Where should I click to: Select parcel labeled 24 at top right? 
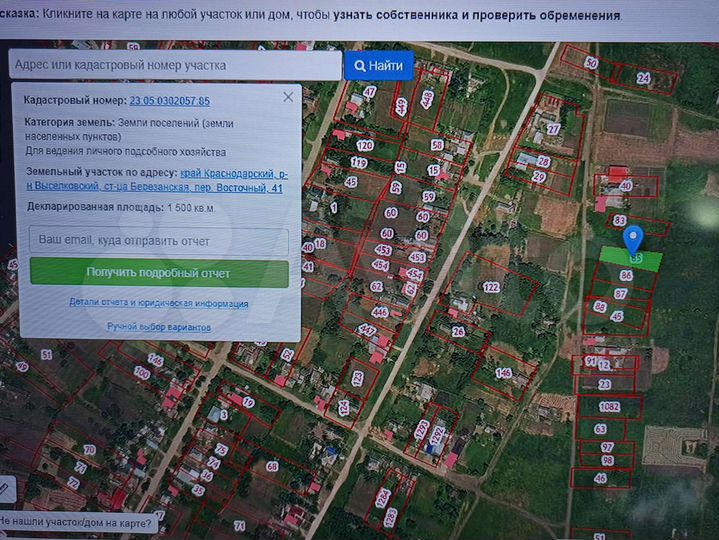(x=643, y=78)
